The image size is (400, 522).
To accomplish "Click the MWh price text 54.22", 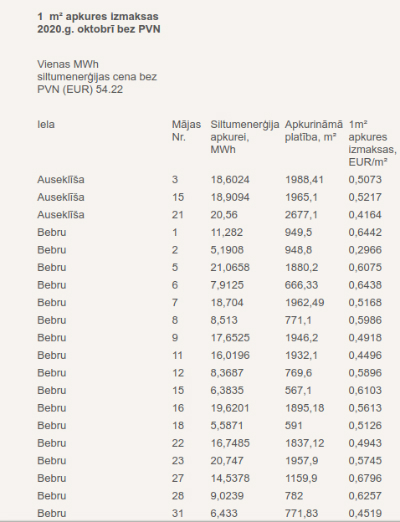I will point(109,89).
